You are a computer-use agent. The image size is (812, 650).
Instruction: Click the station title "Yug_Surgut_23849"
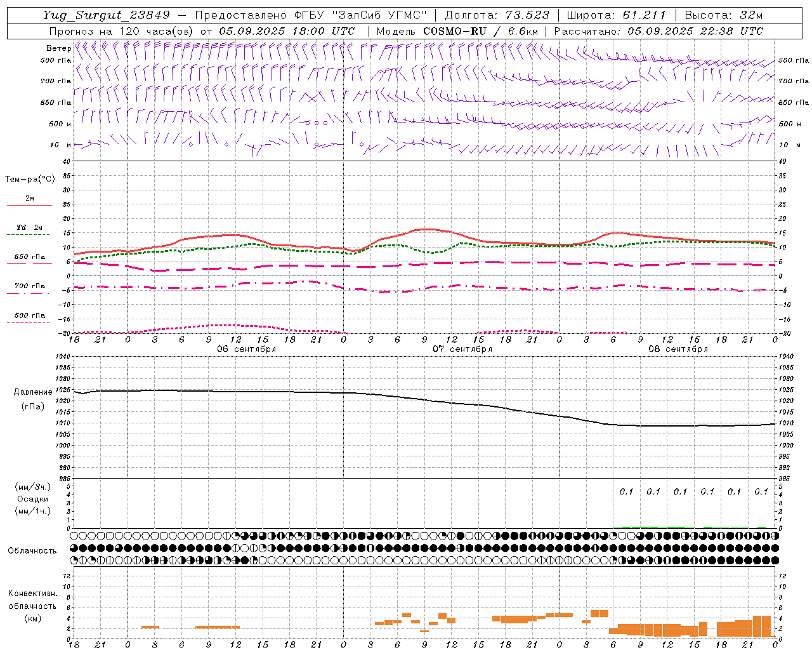pos(107,16)
